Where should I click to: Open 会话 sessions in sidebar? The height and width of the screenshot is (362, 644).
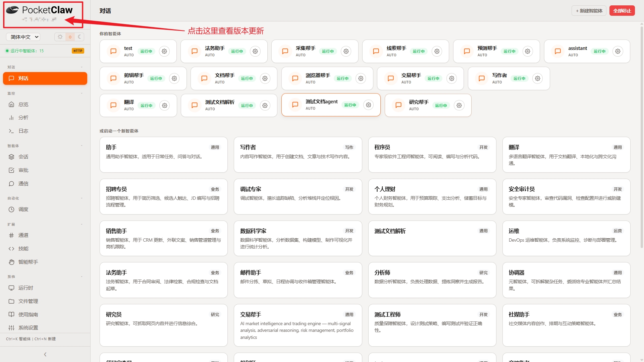(x=45, y=157)
